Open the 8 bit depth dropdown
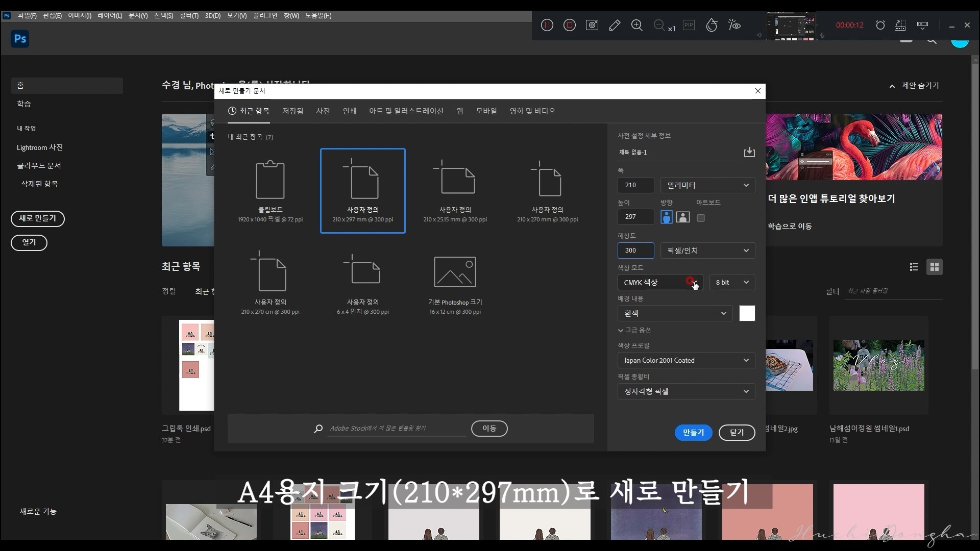Screen dimensions: 980x551 coord(732,282)
